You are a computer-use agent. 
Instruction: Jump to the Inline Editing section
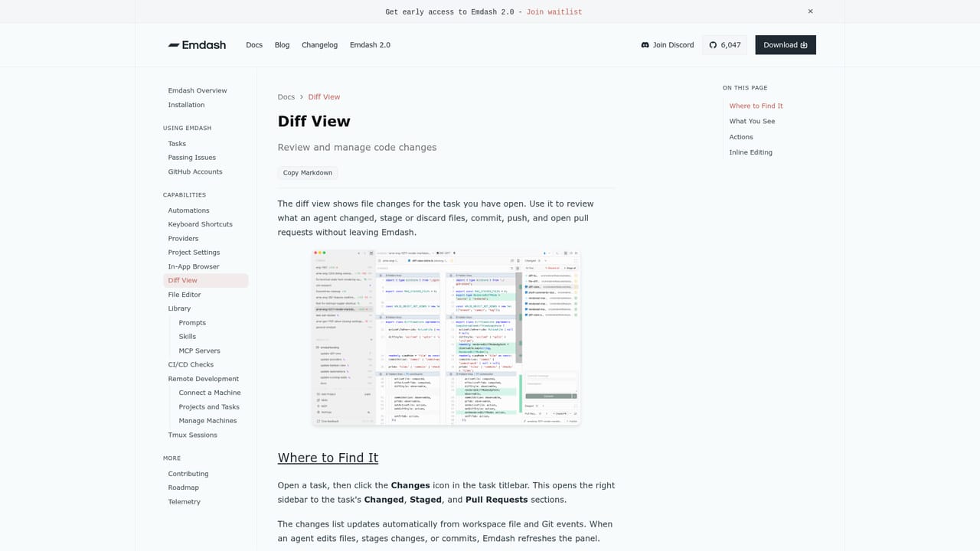click(x=750, y=152)
